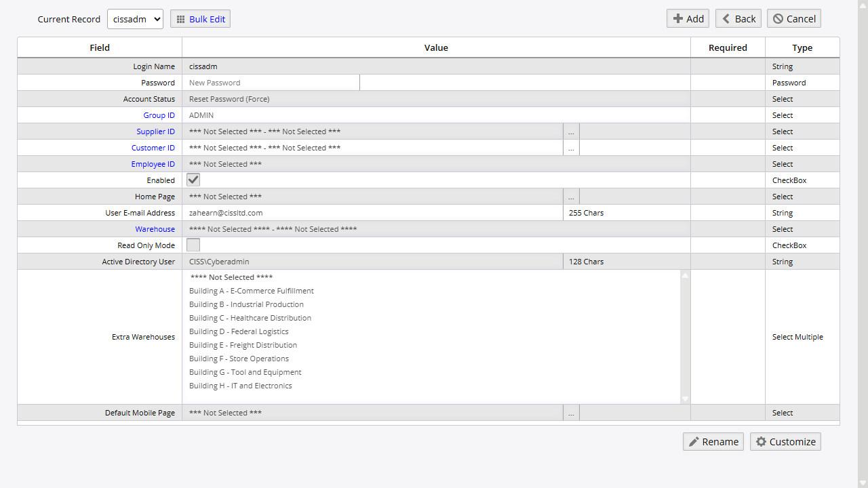868x488 pixels.
Task: Follow the Employee ID field link
Action: coord(153,164)
